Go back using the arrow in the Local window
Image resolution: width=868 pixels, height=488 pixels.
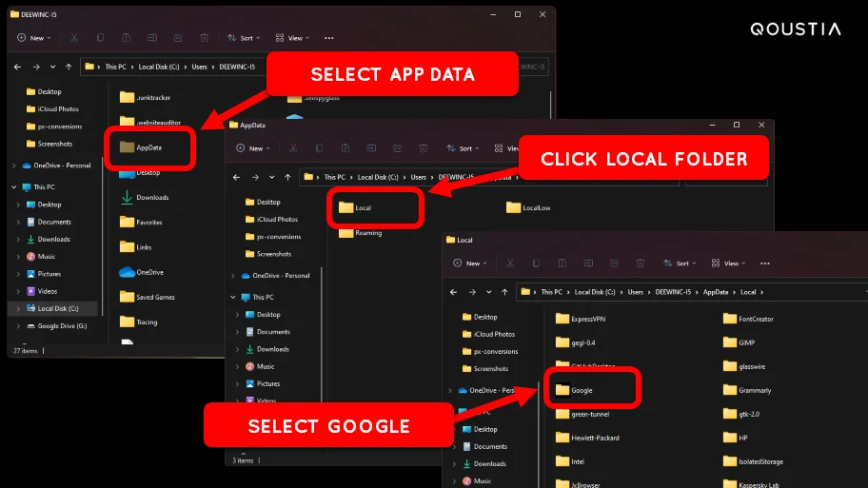tap(453, 292)
